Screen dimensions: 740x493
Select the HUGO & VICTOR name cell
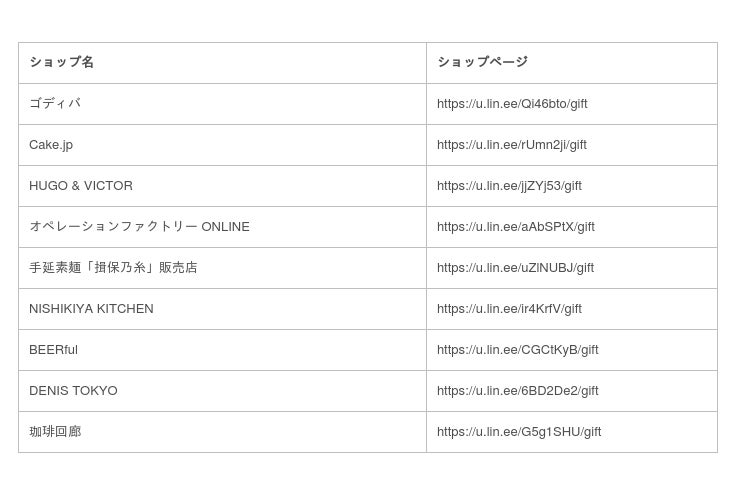click(x=81, y=186)
